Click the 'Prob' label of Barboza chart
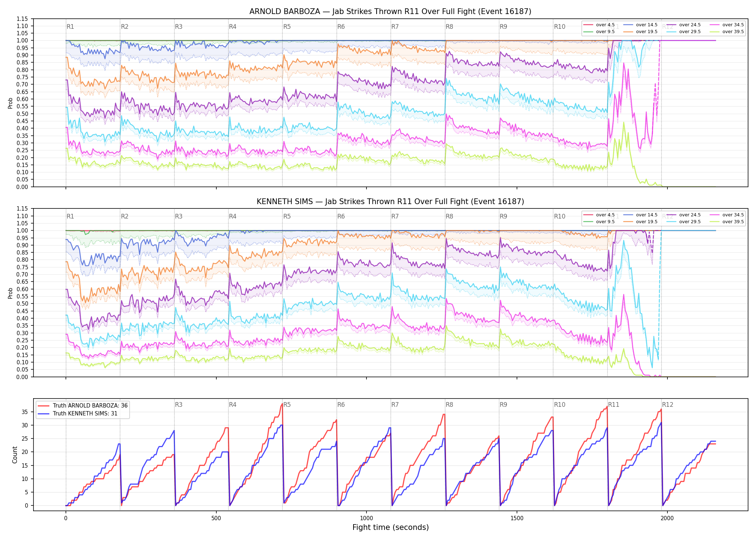The height and width of the screenshot is (540, 756). point(10,103)
